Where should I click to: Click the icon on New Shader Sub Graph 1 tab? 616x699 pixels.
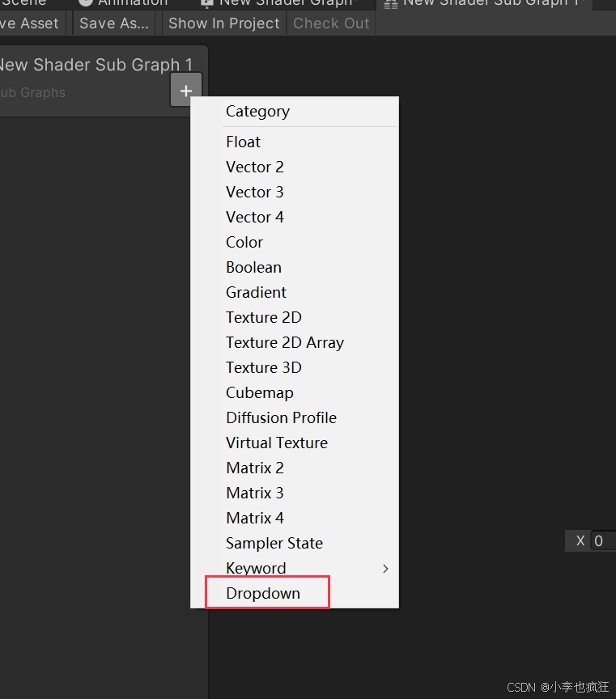[x=391, y=3]
